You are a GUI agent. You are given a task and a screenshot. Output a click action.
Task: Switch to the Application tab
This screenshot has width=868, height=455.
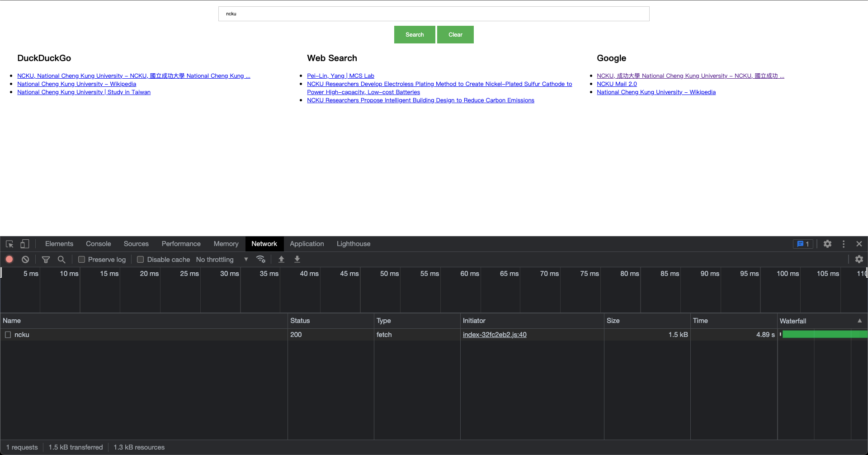point(307,244)
